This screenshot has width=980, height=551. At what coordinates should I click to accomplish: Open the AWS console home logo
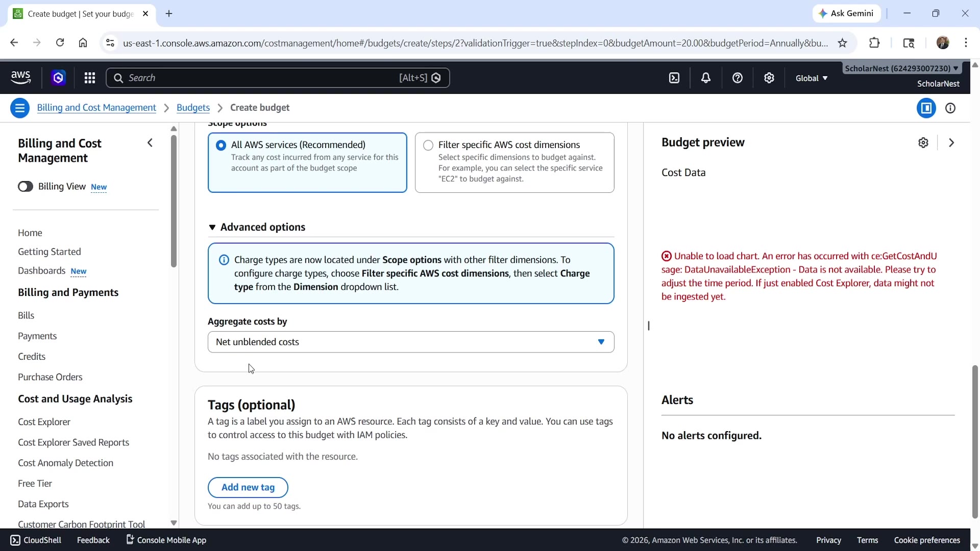pos(20,78)
